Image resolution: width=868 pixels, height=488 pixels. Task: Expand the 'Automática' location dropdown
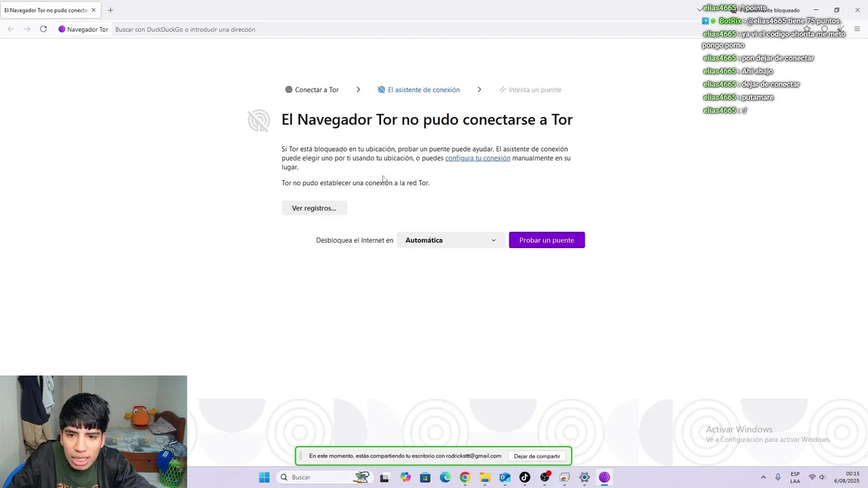[x=451, y=240]
